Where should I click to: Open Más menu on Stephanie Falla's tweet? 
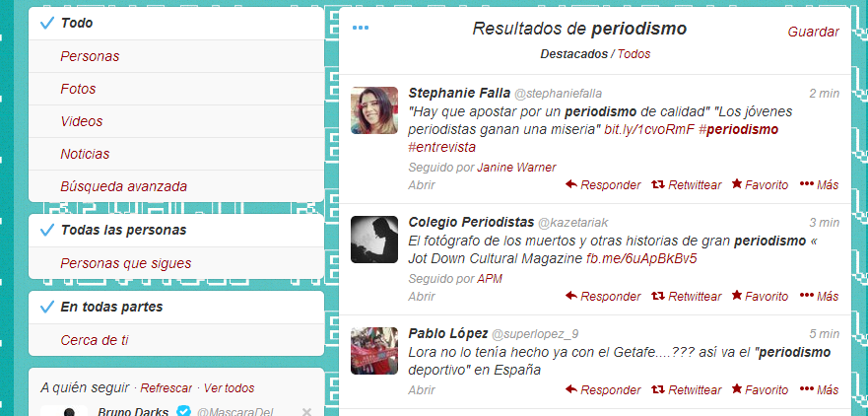[x=820, y=185]
